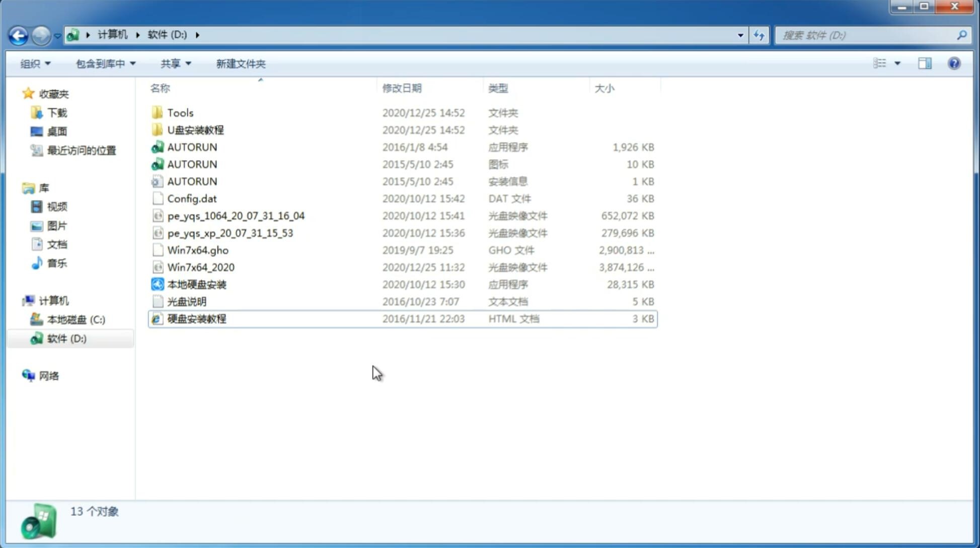Navigate back using the back arrow
The height and width of the screenshot is (548, 980).
coord(18,34)
